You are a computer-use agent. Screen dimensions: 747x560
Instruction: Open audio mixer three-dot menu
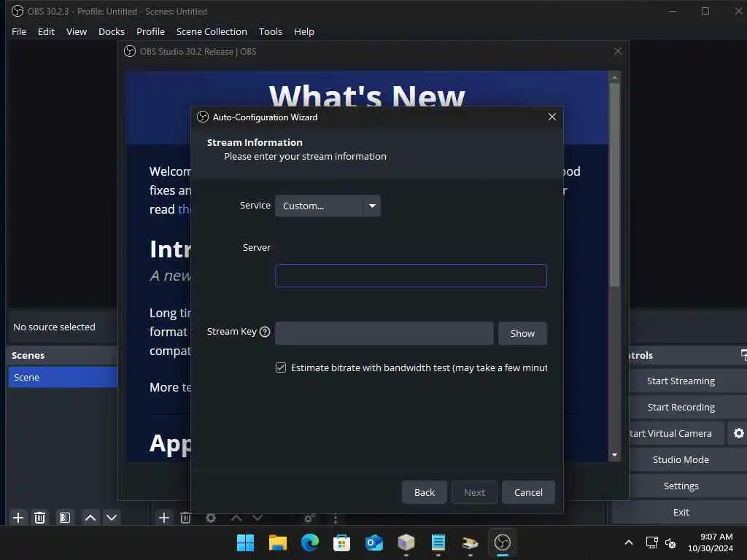tap(336, 518)
